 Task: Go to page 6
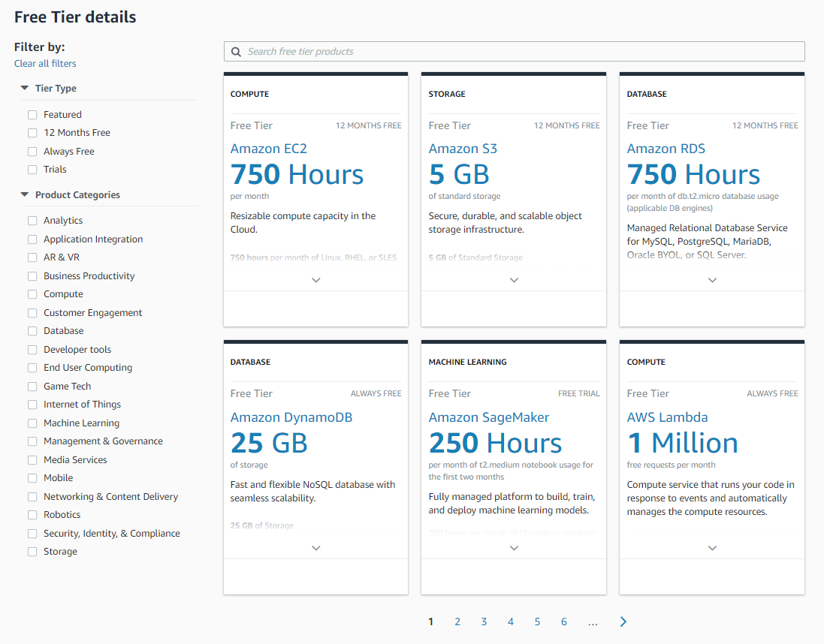[x=564, y=622]
